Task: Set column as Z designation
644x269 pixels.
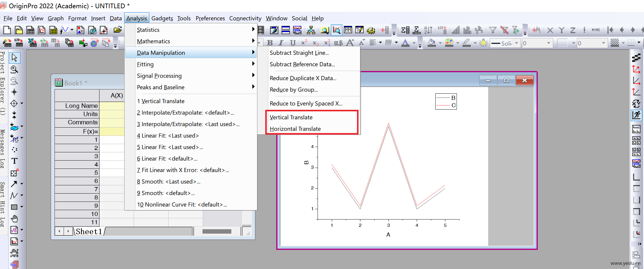Action: [573, 30]
